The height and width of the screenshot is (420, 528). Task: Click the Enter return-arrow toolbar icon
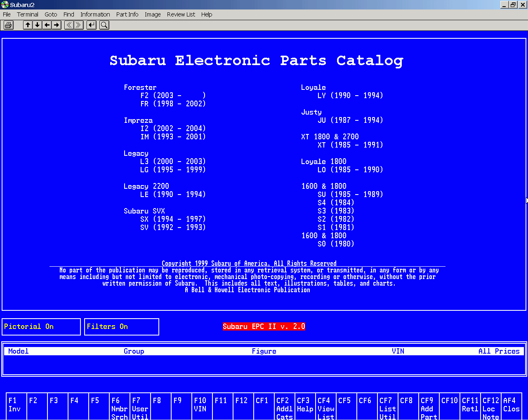(92, 25)
